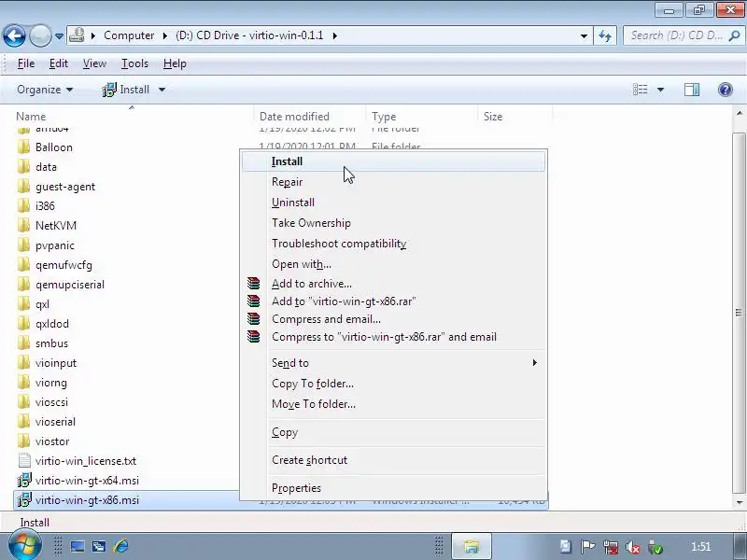Click the CD Drive virtio-win-0.1.1 breadcrumb
Image resolution: width=747 pixels, height=560 pixels.
249,35
